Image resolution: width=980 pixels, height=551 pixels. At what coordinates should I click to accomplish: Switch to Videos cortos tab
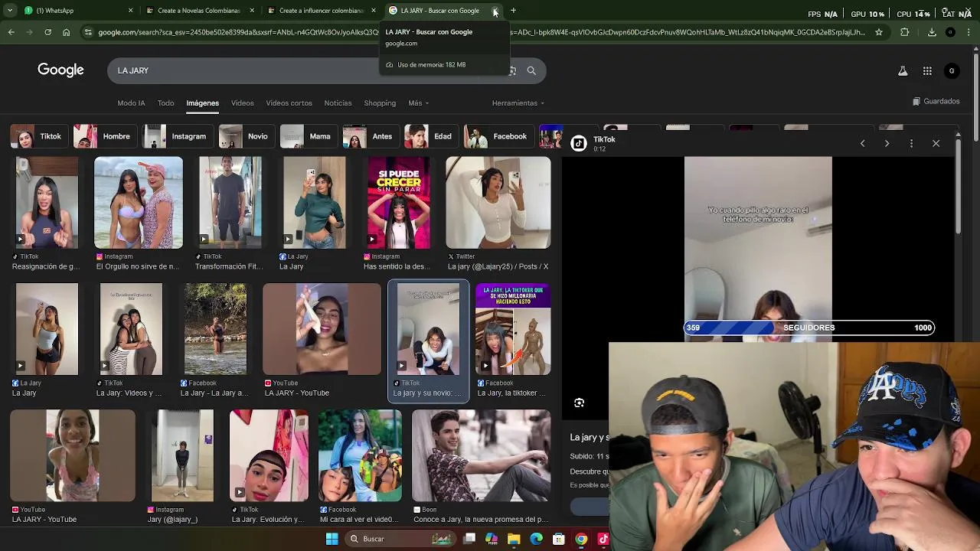(x=289, y=103)
